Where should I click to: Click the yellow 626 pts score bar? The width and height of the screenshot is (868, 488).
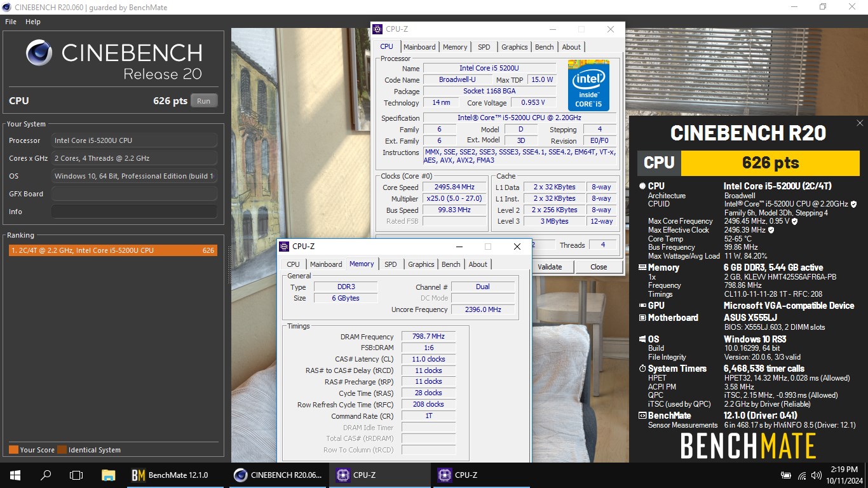click(x=771, y=163)
